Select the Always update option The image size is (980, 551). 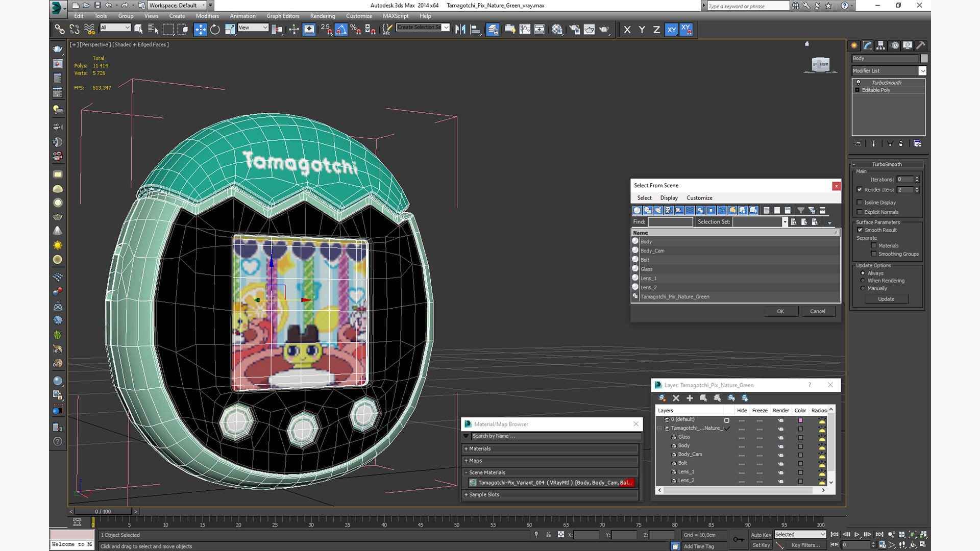[x=863, y=273]
